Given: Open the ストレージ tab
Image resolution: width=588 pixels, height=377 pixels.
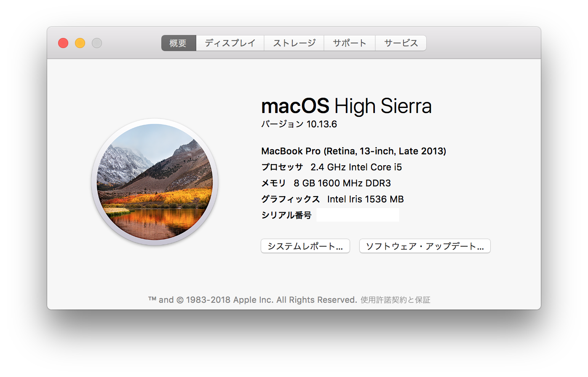Looking at the screenshot, I should (294, 43).
